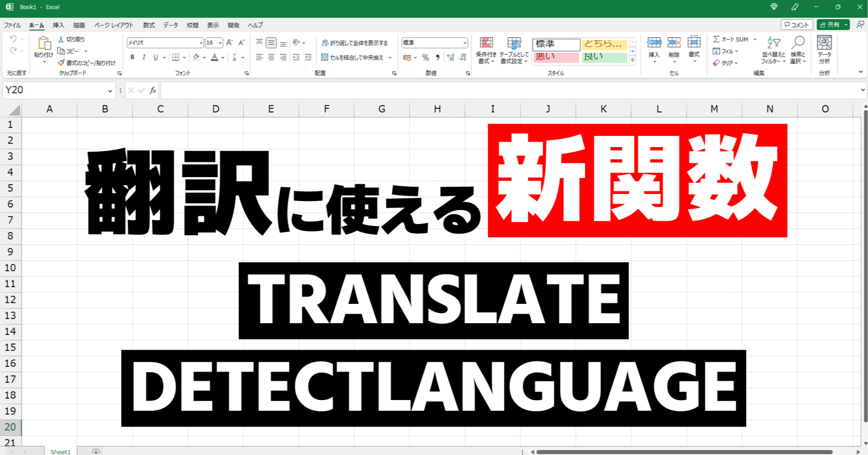Increase font size with larger A icon
This screenshot has width=868, height=455.
click(x=229, y=43)
